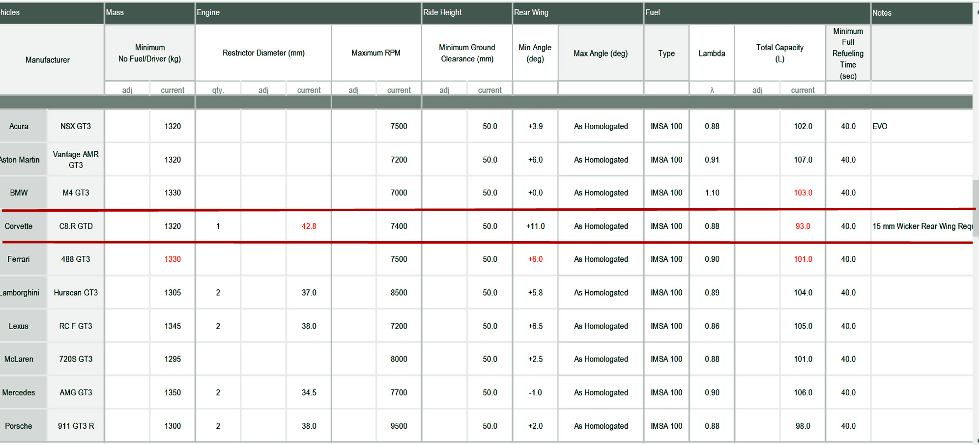Click the Lambda column header
The height and width of the screenshot is (445, 980).
(712, 54)
